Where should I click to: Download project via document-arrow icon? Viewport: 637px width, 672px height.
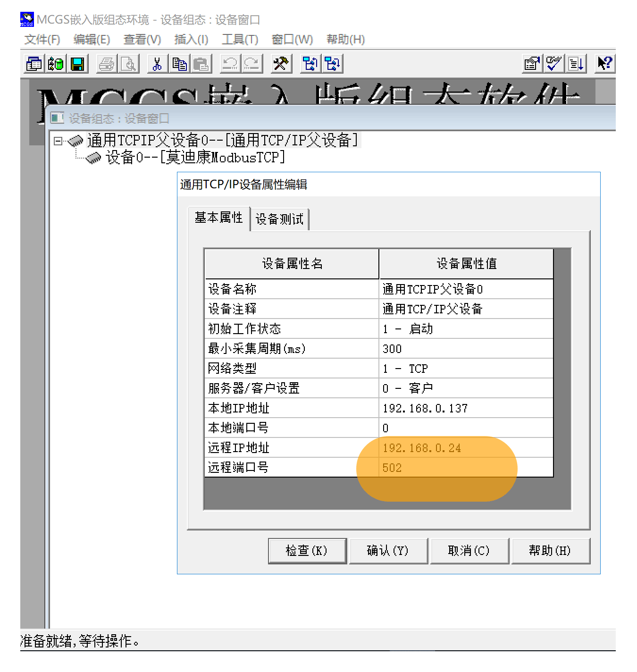click(x=576, y=63)
